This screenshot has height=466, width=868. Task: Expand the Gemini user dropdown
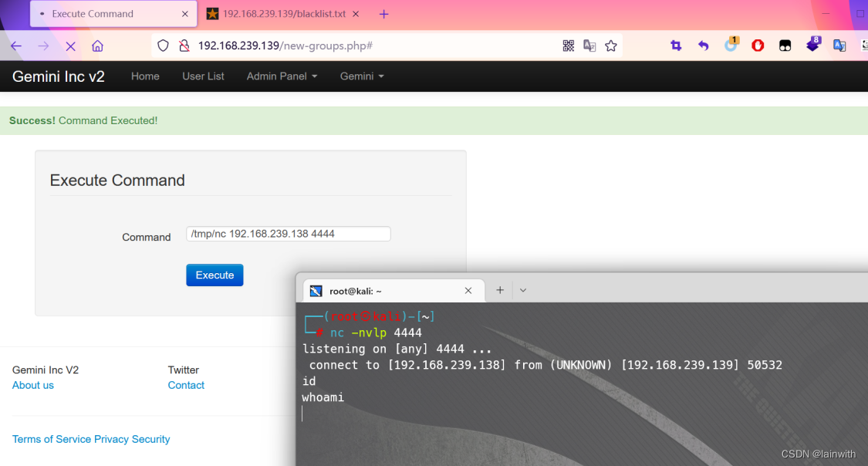(x=362, y=76)
